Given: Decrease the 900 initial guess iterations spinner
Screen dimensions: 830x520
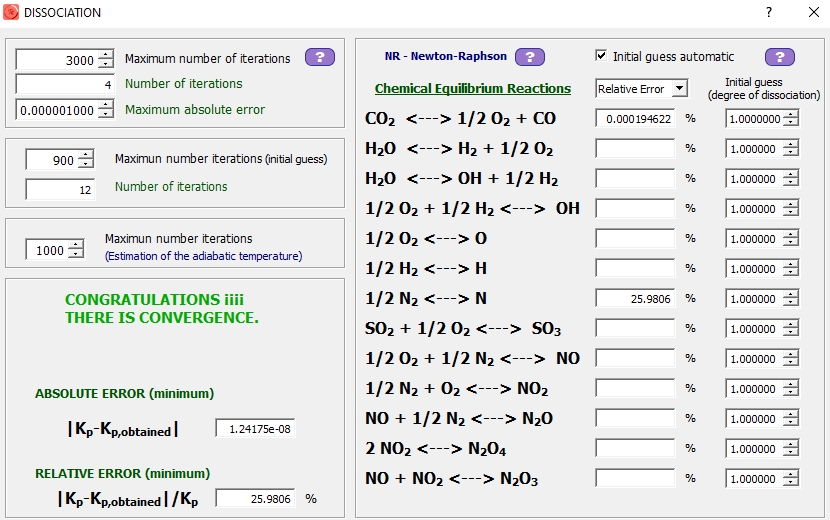Looking at the screenshot, I should [x=85, y=164].
